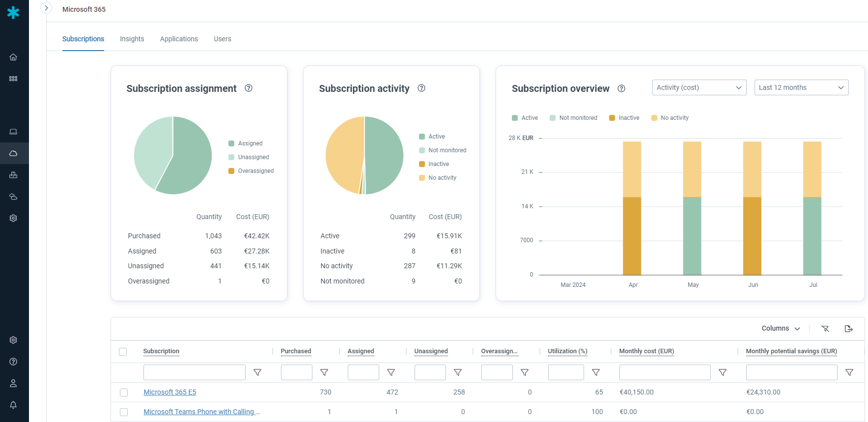This screenshot has height=422, width=868.
Task: Open the upper gear settings sidebar icon
Action: click(x=13, y=218)
